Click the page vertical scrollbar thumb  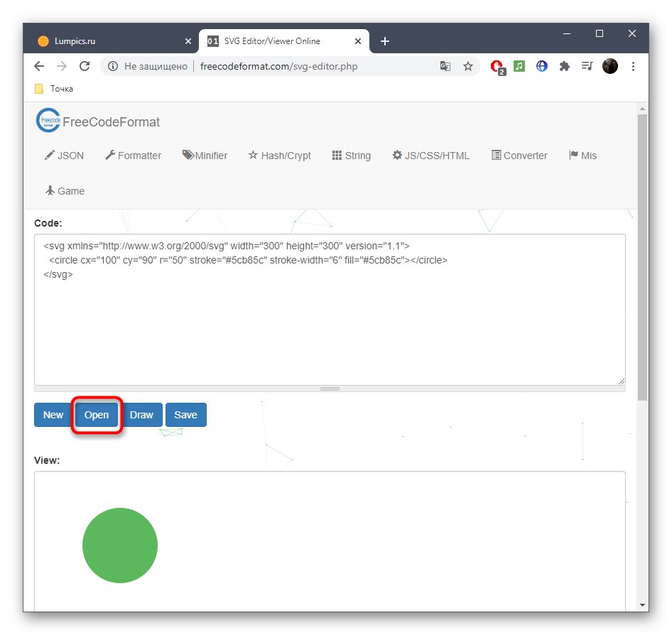click(642, 257)
